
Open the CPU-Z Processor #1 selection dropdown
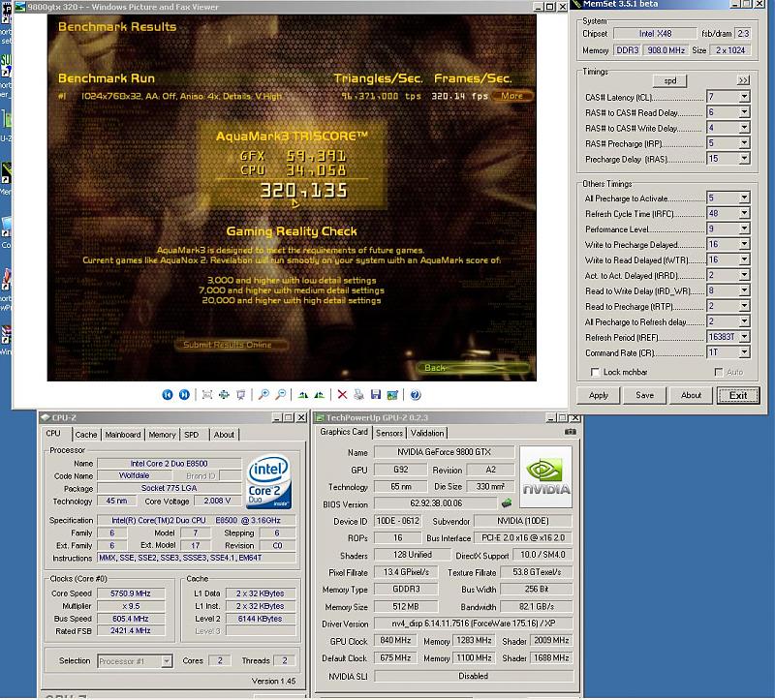pyautogui.click(x=167, y=661)
